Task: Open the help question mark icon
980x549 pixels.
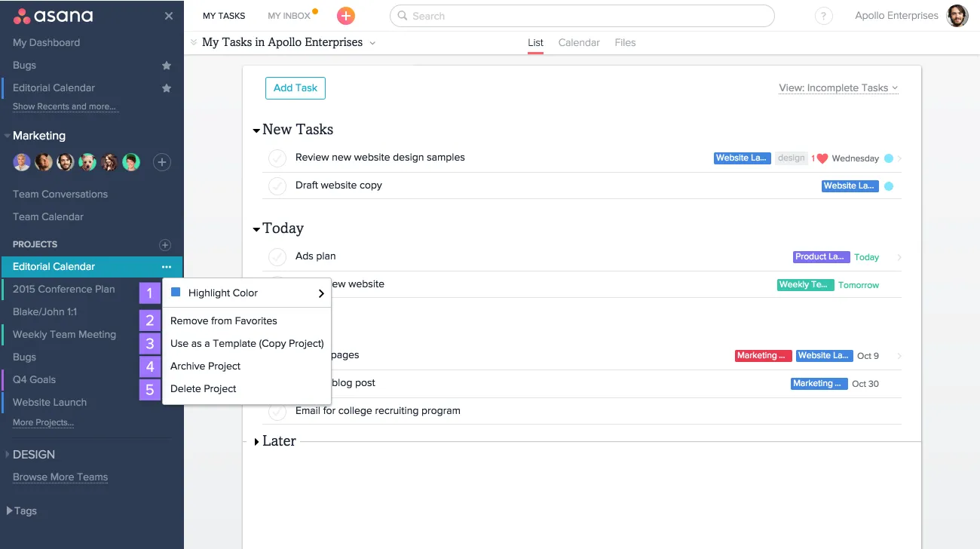Action: tap(824, 16)
